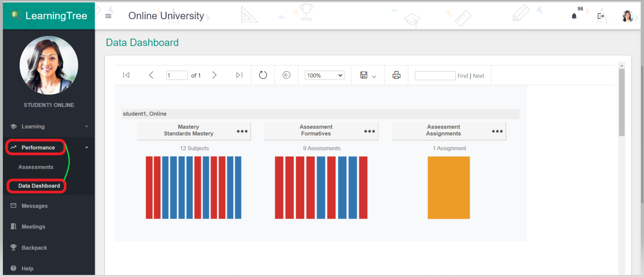Click the logout icon in header
This screenshot has height=277, width=644.
(x=600, y=16)
